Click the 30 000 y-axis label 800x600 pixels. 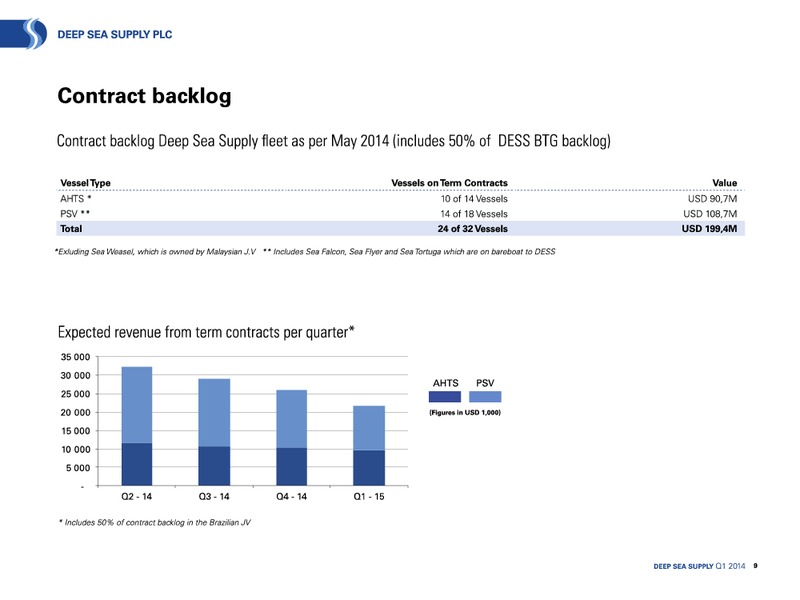pos(76,376)
